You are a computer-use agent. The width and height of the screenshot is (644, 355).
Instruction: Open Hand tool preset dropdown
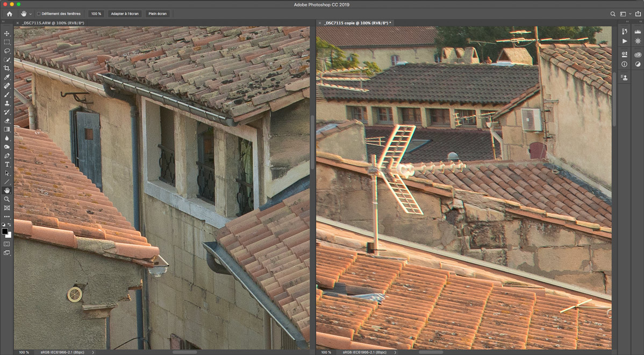pyautogui.click(x=31, y=13)
